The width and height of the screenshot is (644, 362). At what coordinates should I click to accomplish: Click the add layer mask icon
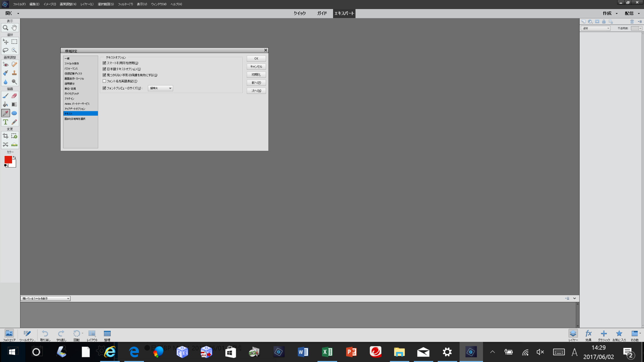coord(597,21)
